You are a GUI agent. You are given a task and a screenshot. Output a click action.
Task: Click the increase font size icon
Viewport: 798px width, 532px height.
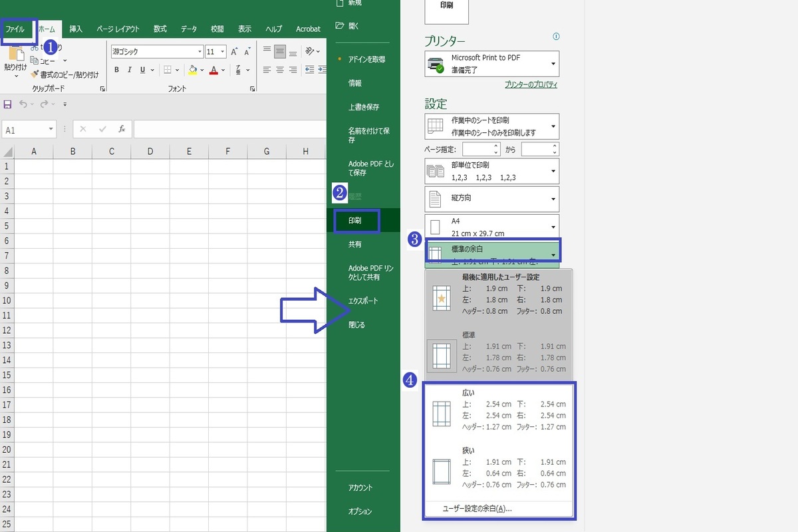[x=234, y=52]
